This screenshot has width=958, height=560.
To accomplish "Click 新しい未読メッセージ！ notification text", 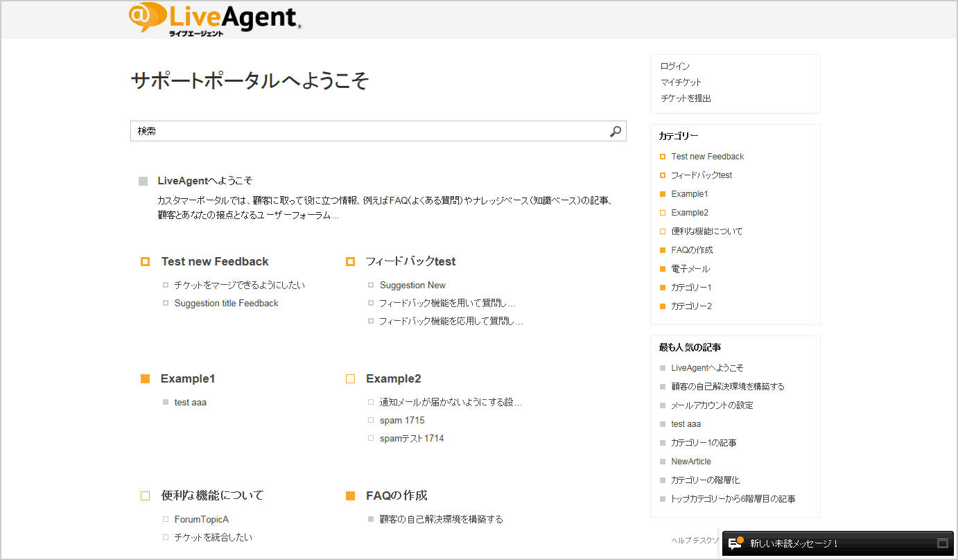I will pos(794,543).
